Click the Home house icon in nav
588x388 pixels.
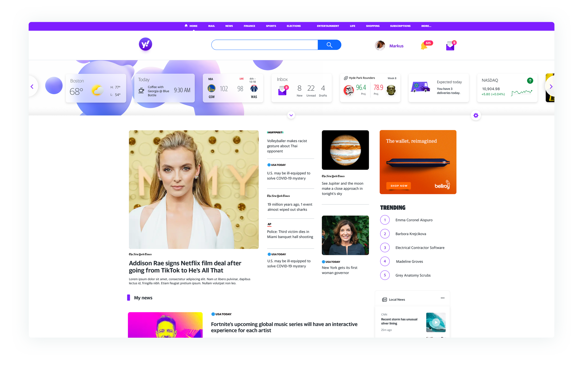click(x=186, y=26)
